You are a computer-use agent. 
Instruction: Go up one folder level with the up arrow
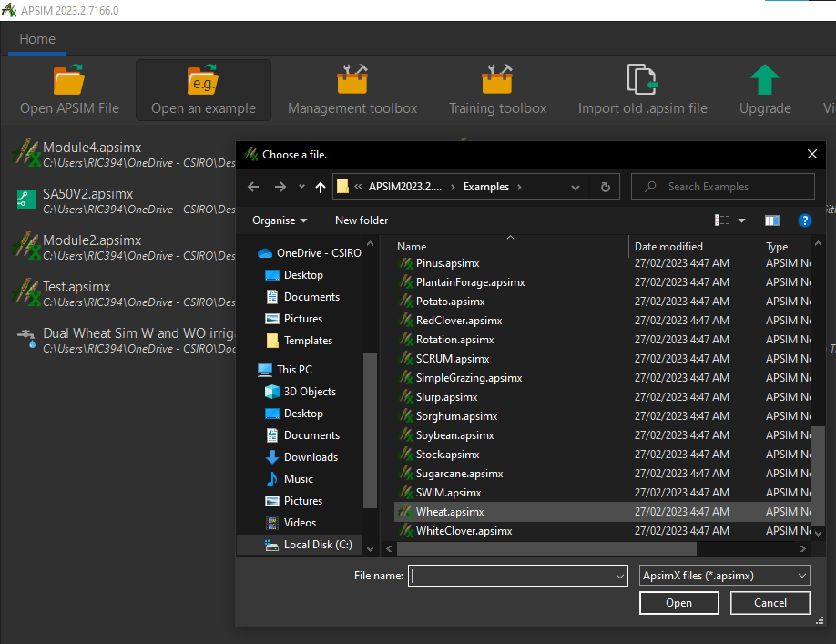[320, 187]
